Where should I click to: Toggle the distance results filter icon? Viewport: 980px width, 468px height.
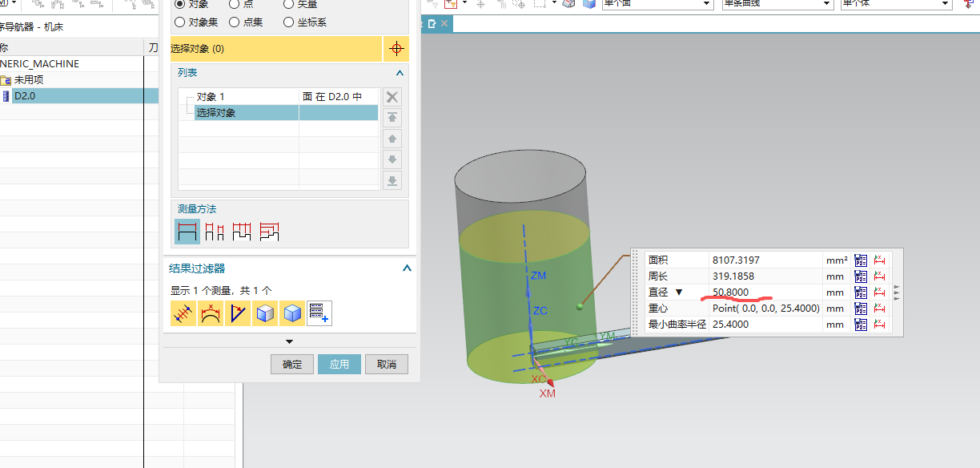(183, 313)
